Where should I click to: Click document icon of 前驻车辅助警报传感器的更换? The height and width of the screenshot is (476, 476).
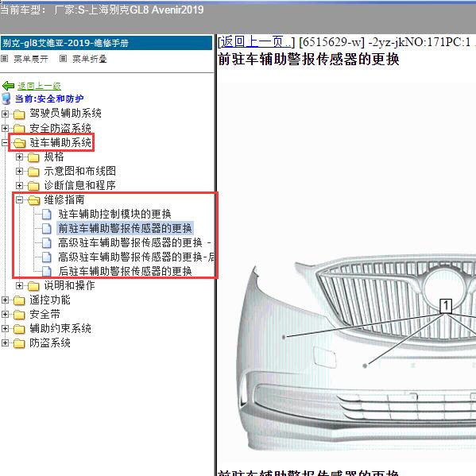click(46, 228)
